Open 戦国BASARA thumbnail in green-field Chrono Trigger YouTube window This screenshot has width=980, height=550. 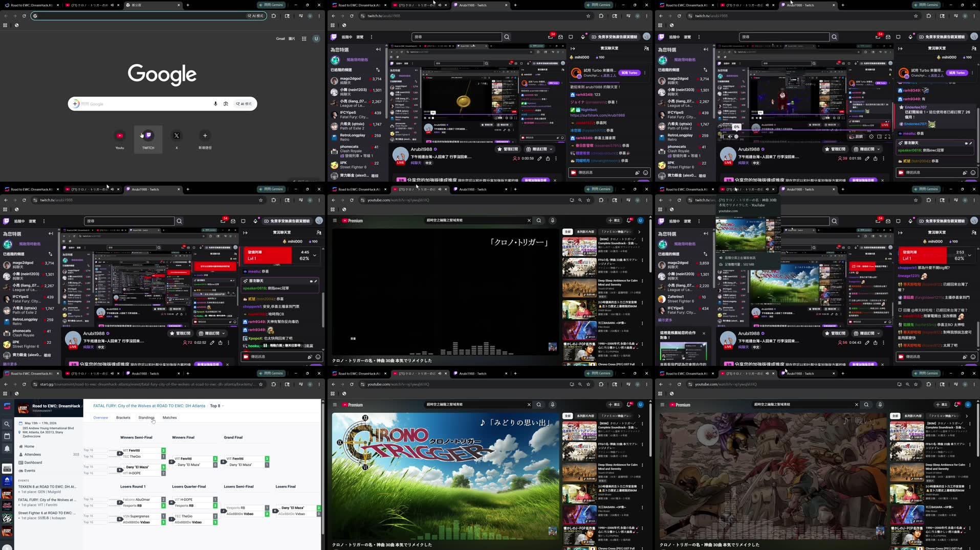coord(579,515)
